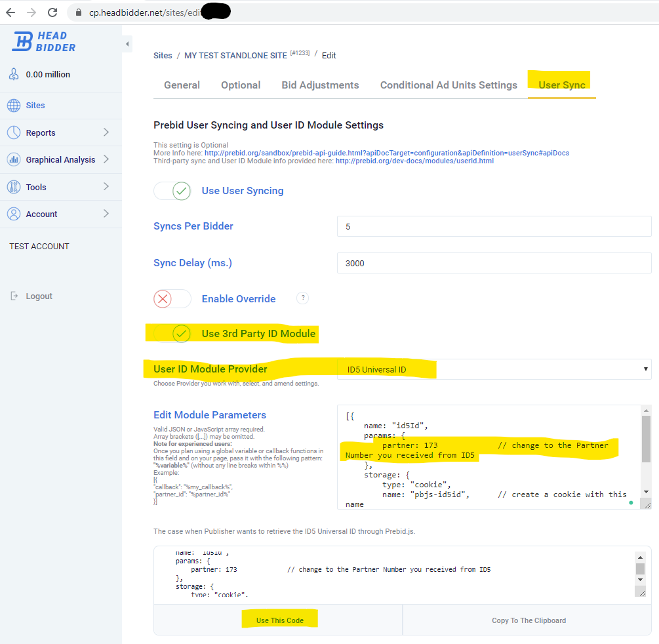Click the example code box resize handle
This screenshot has height=644, width=659.
click(642, 593)
